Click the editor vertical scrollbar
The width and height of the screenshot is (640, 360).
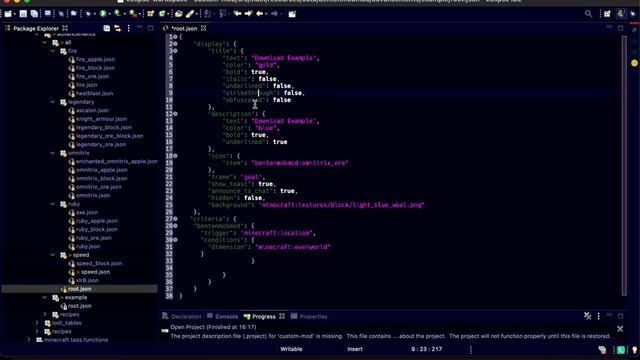[624, 165]
